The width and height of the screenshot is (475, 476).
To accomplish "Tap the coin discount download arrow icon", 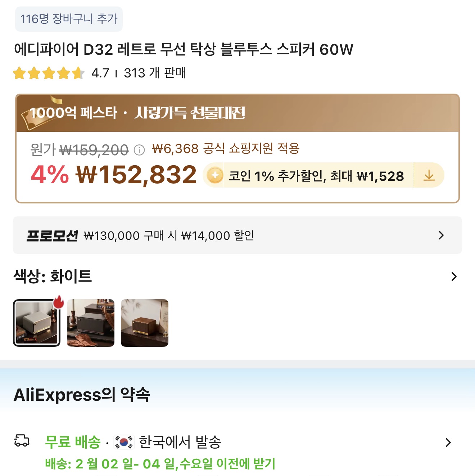I will pos(429,176).
